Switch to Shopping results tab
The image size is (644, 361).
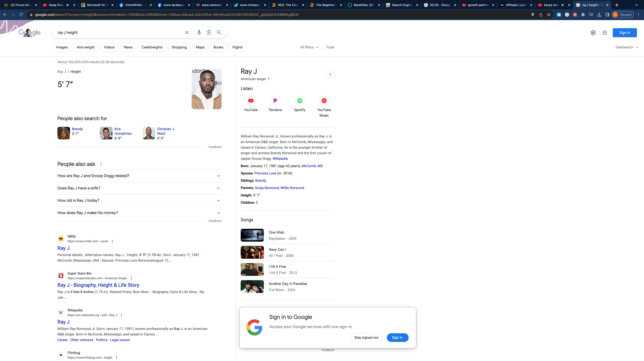click(x=179, y=47)
